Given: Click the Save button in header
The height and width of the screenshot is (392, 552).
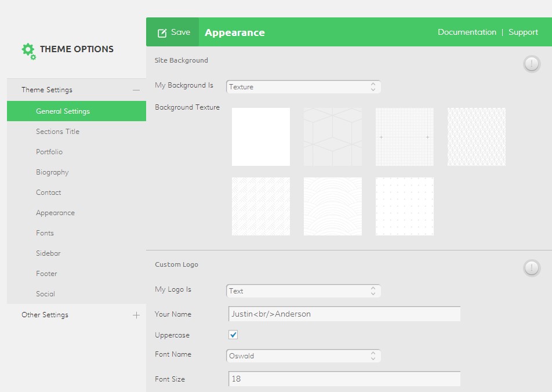Looking at the screenshot, I should click(173, 32).
